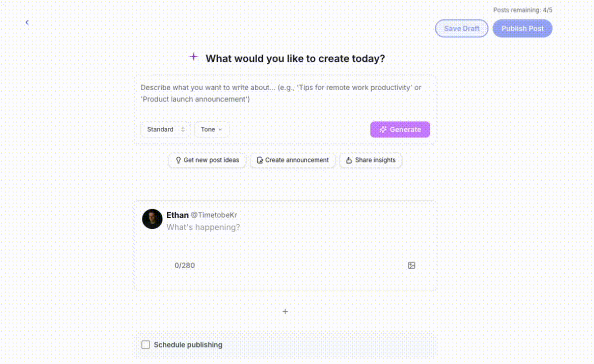Click Ethan's profile avatar
The image size is (594, 364).
(x=152, y=219)
